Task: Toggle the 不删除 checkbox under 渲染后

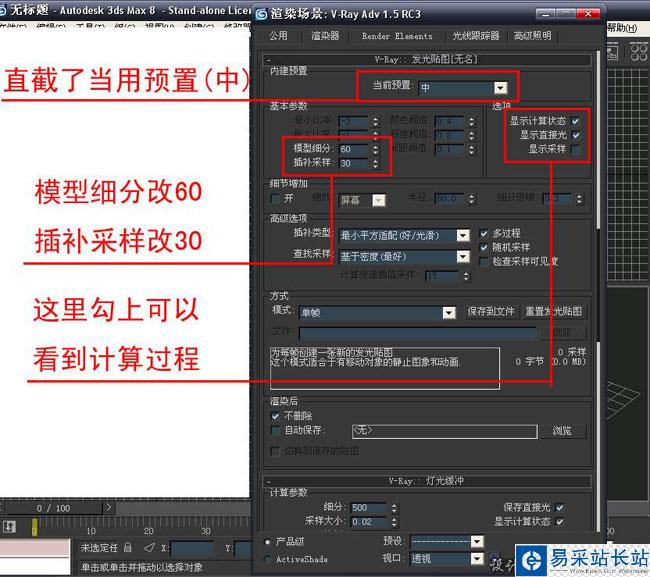Action: 275,416
